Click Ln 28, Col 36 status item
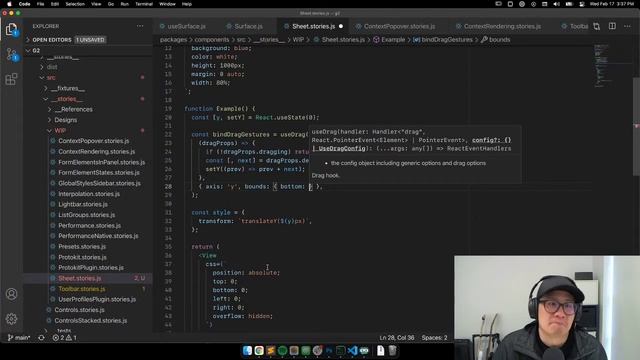This screenshot has width=640, height=360. pos(396,338)
